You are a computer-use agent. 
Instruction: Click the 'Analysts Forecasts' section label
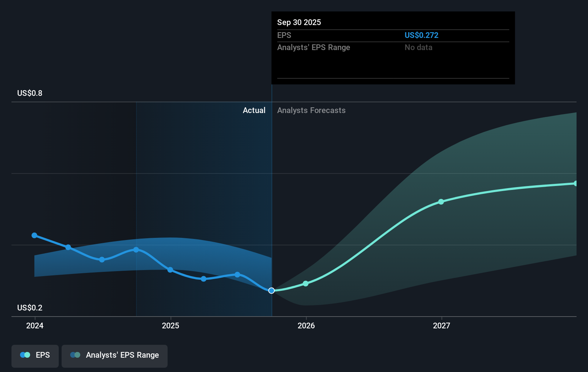[311, 111]
